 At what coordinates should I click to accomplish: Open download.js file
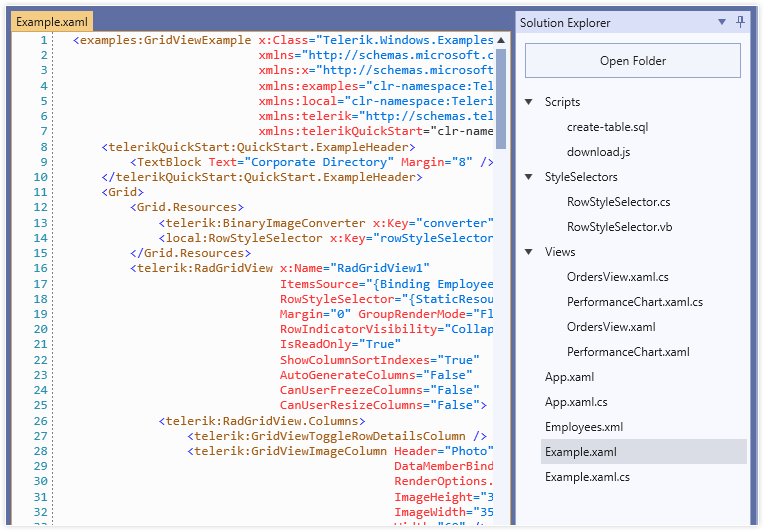point(598,152)
